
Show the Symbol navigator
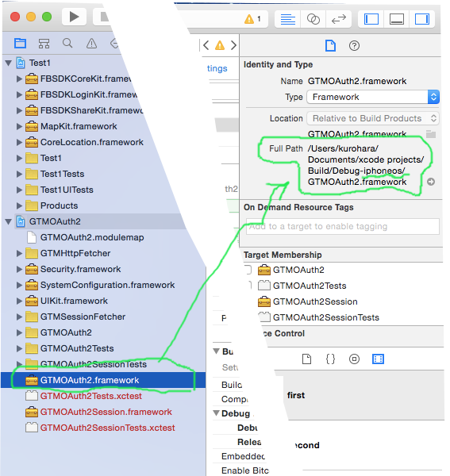(44, 44)
